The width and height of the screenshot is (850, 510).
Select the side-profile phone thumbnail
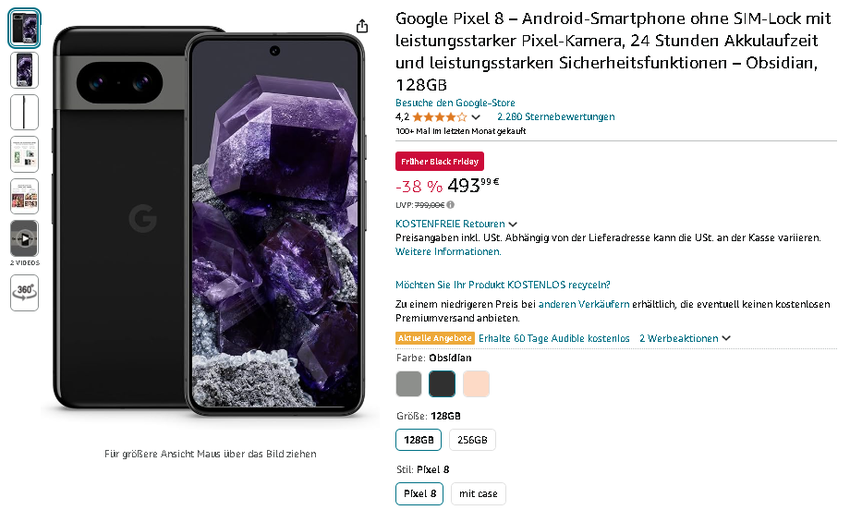coord(24,112)
